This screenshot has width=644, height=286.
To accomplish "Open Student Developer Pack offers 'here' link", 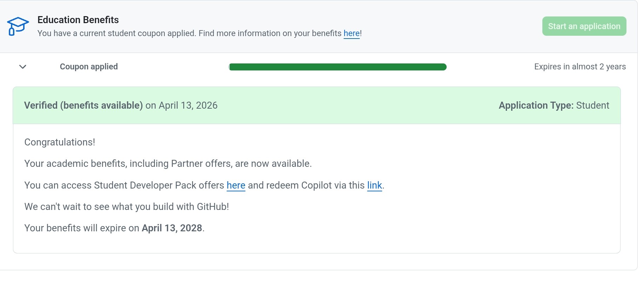I will pos(236,185).
